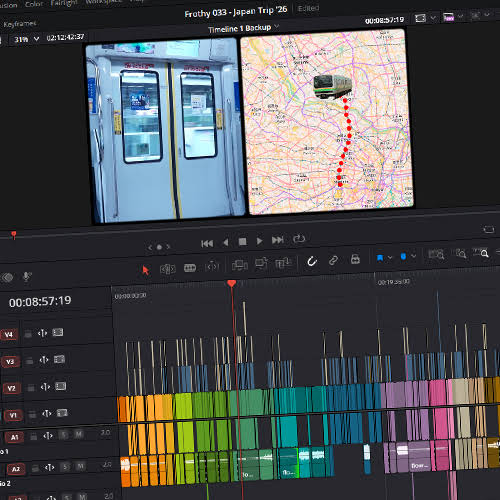Click the viewer display mode icon at top right
Screen dimensions: 500x500
point(420,18)
